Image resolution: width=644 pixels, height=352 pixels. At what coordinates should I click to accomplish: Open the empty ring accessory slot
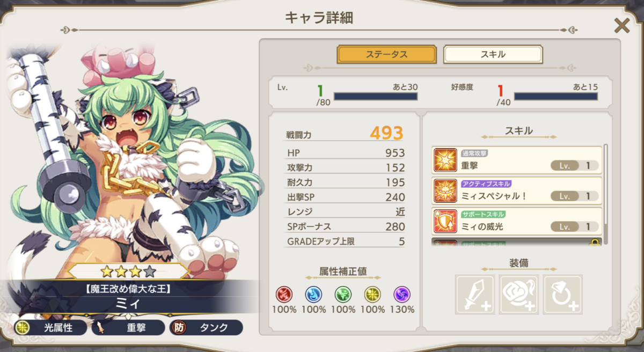(562, 295)
